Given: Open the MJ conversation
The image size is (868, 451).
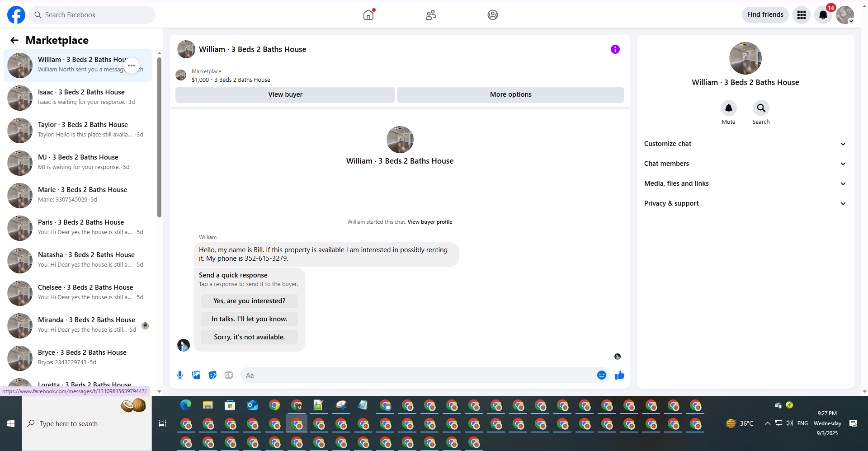Looking at the screenshot, I should point(78,163).
